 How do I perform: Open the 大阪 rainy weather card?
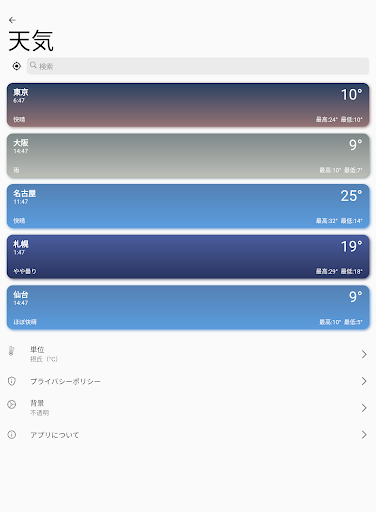188,156
